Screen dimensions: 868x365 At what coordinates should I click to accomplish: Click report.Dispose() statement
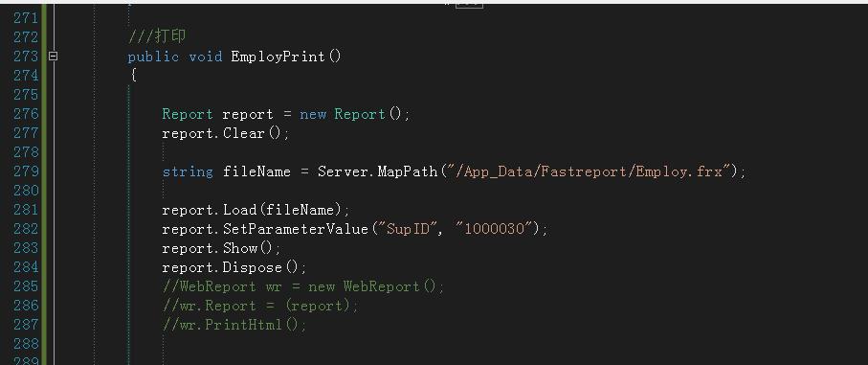point(234,267)
